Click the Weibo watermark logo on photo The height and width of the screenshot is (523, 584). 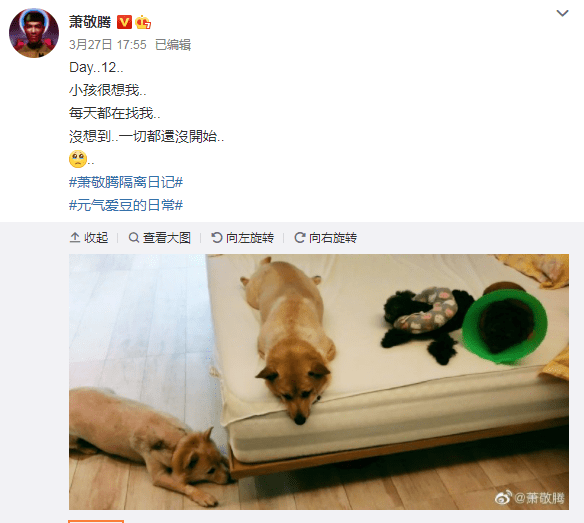click(503, 498)
